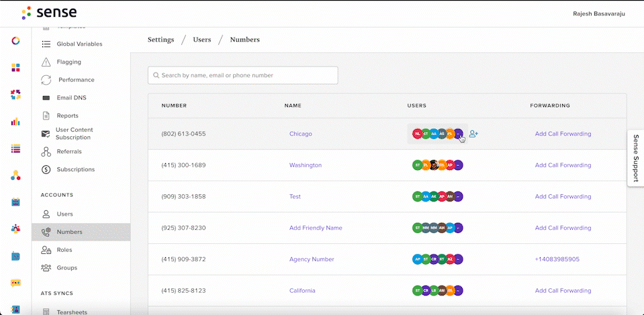Add call forwarding for California
This screenshot has width=644, height=315.
pos(563,291)
